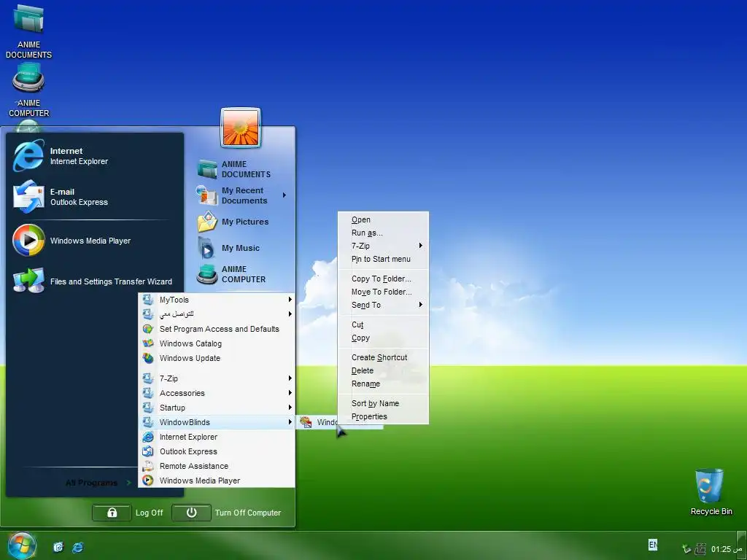747x560 pixels.
Task: Click the Start orb button
Action: [x=22, y=545]
